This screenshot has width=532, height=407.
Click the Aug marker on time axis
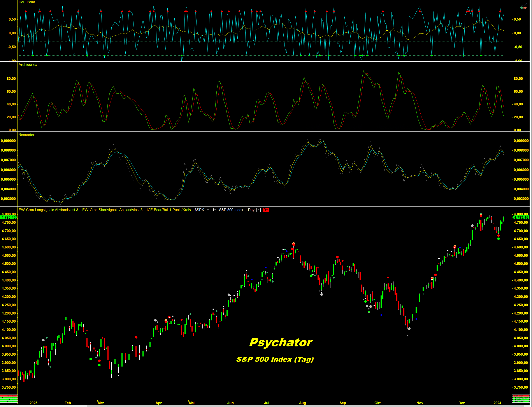click(302, 403)
